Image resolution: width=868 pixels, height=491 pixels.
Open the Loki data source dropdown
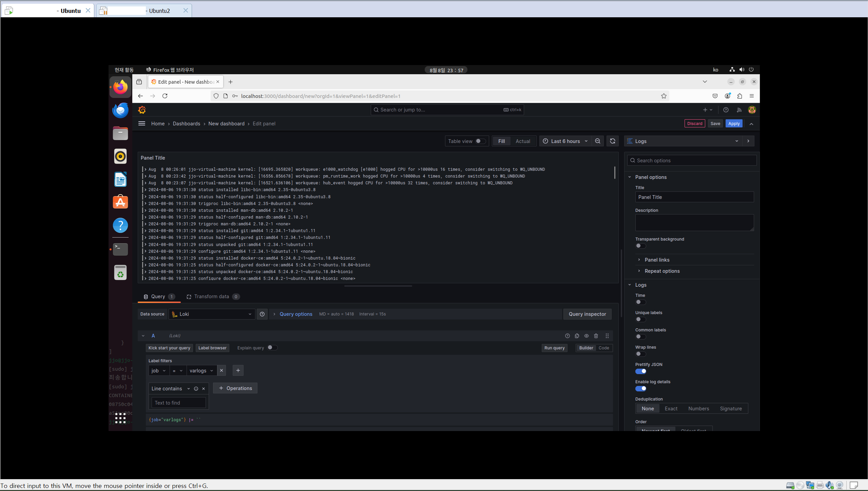coord(212,314)
